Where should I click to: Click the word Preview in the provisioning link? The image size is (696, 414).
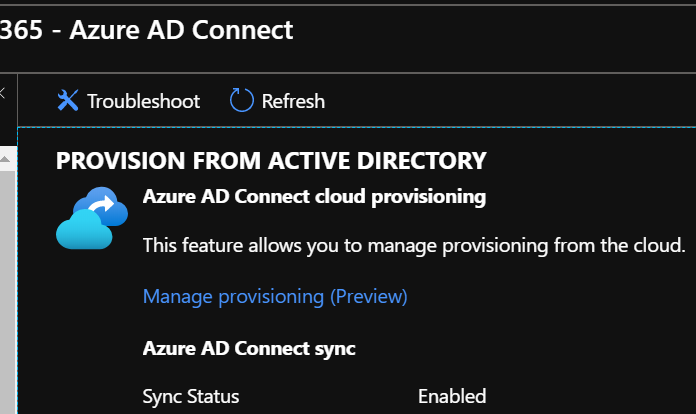click(x=368, y=296)
